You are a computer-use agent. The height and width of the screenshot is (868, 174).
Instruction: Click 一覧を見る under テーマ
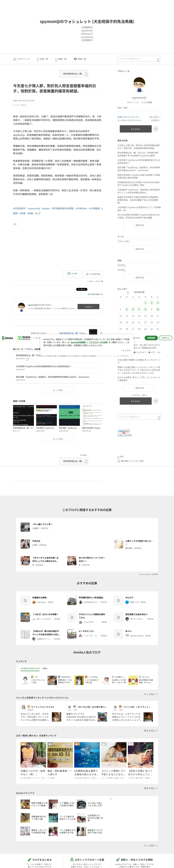point(139,249)
